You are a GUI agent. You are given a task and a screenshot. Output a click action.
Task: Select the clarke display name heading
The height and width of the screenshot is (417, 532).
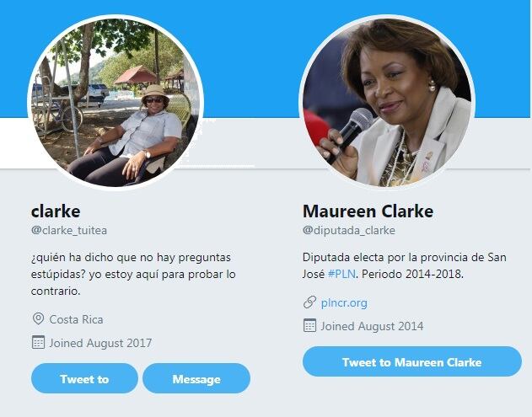pos(56,211)
